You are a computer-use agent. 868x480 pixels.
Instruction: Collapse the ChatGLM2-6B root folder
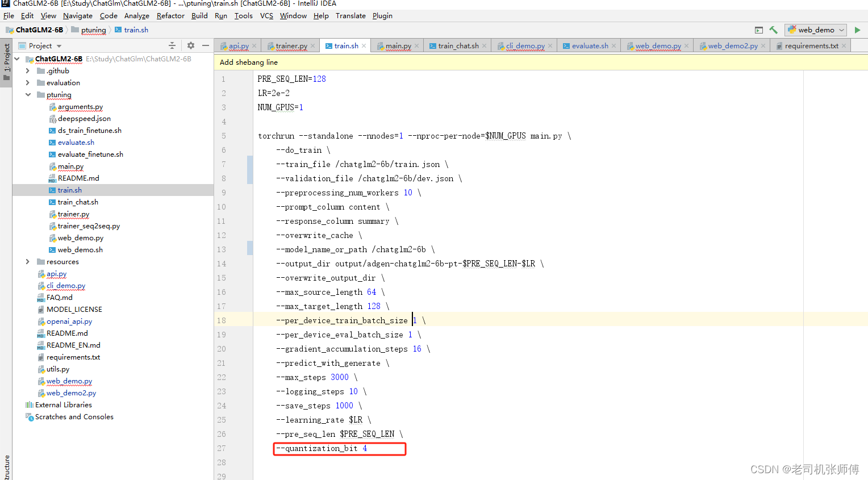coord(17,59)
